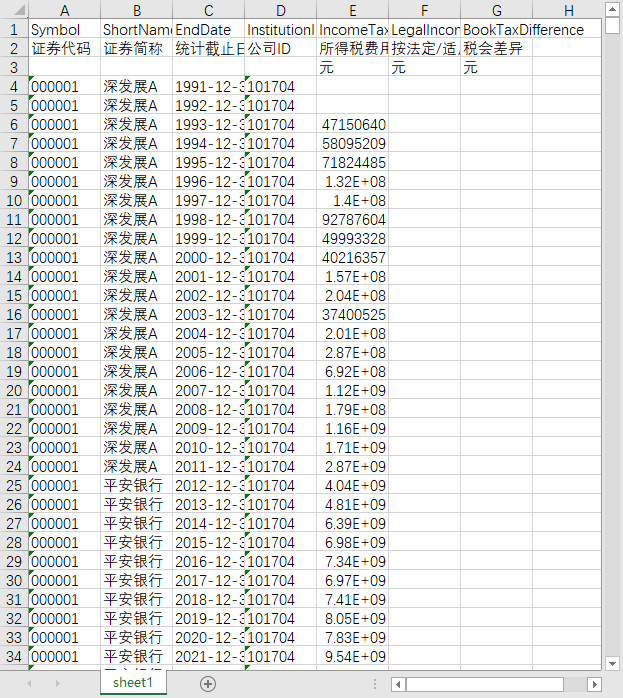Screen dimensions: 623x698
Task: Click horizontal scrollbar right arrow
Action: [594, 684]
